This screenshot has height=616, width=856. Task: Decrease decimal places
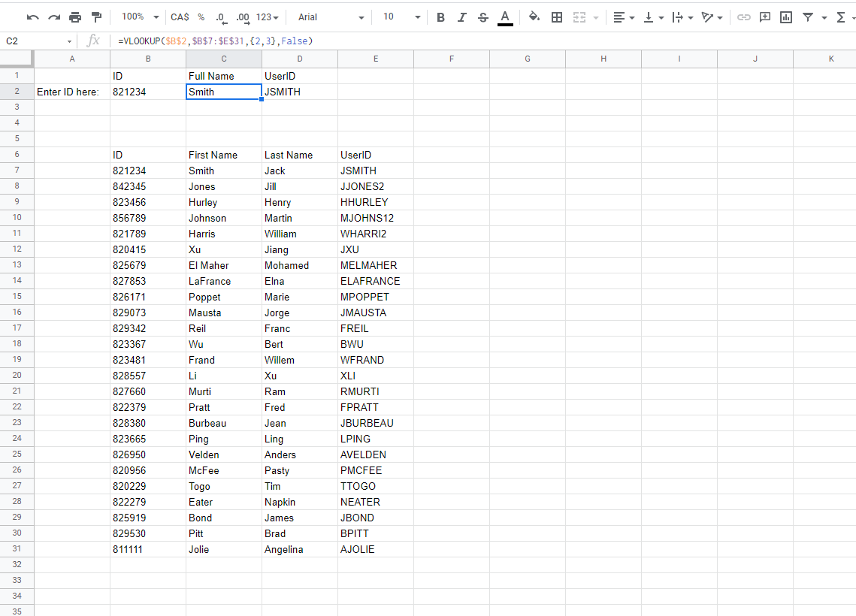coord(219,17)
